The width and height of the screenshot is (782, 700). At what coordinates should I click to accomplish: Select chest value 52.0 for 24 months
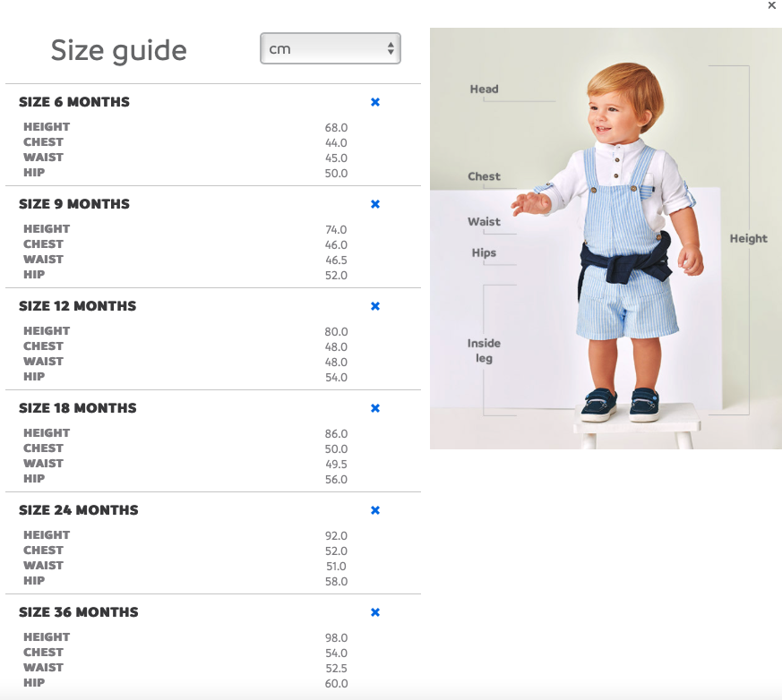[x=336, y=551]
